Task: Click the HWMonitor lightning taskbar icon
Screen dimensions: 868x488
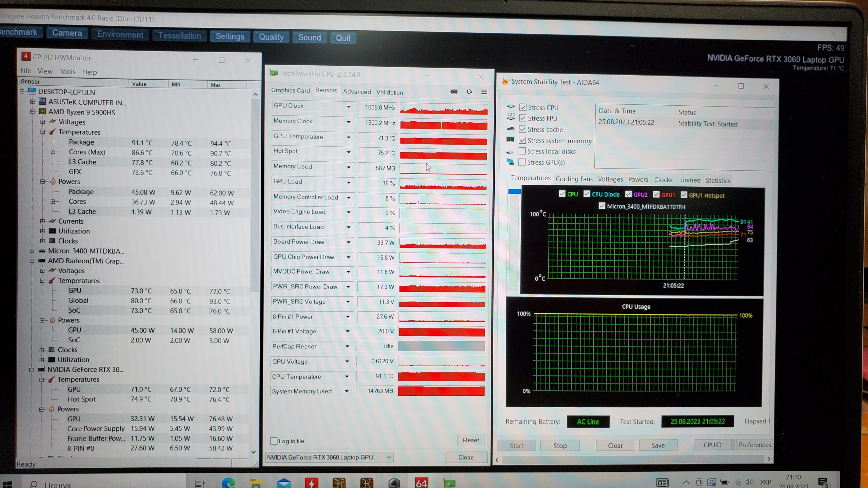Action: pos(311,483)
